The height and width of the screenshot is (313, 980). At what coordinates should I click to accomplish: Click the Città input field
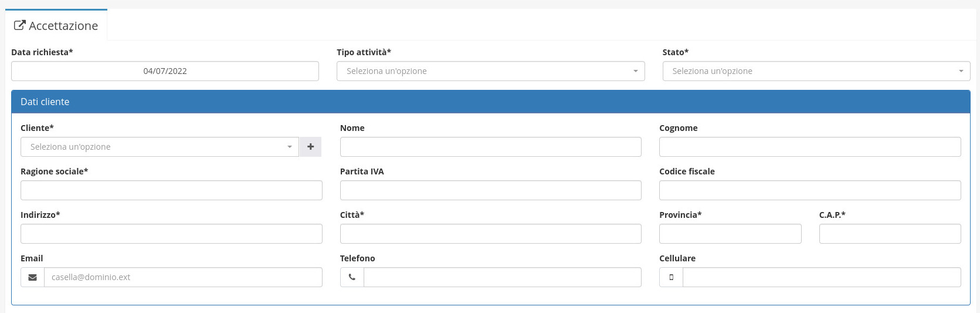[490, 234]
